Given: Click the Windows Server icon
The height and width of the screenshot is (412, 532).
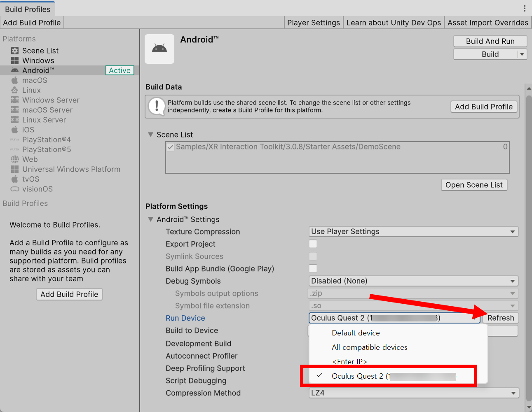Looking at the screenshot, I should coord(15,100).
